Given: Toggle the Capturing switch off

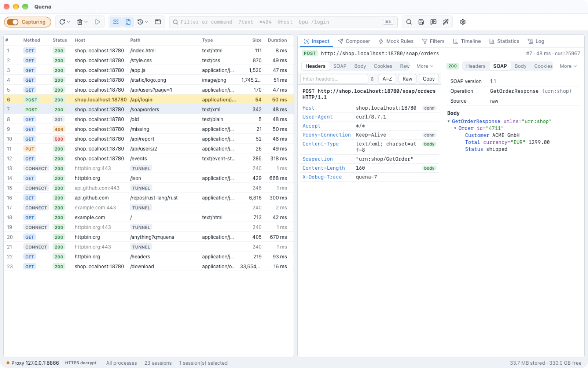Looking at the screenshot, I should pos(28,22).
